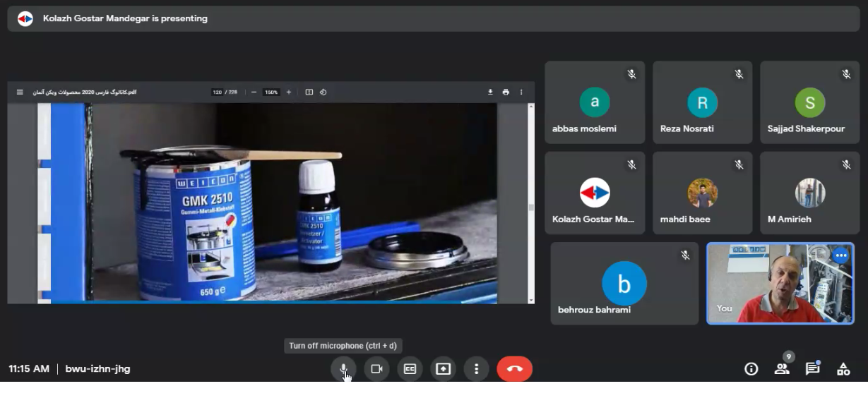The width and height of the screenshot is (868, 398).
Task: Select Reza Nosrati participant tile
Action: (x=703, y=102)
